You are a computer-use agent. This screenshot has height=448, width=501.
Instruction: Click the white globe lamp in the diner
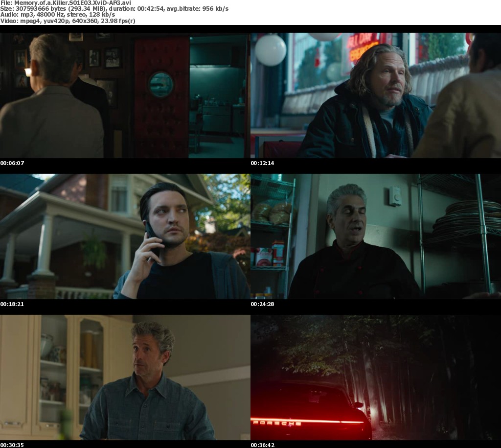[271, 50]
